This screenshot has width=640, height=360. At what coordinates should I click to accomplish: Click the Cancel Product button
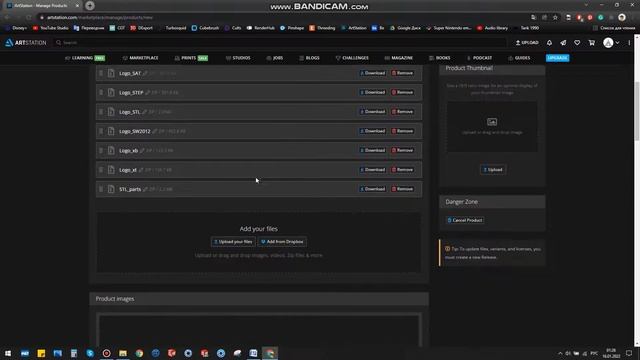tap(465, 220)
